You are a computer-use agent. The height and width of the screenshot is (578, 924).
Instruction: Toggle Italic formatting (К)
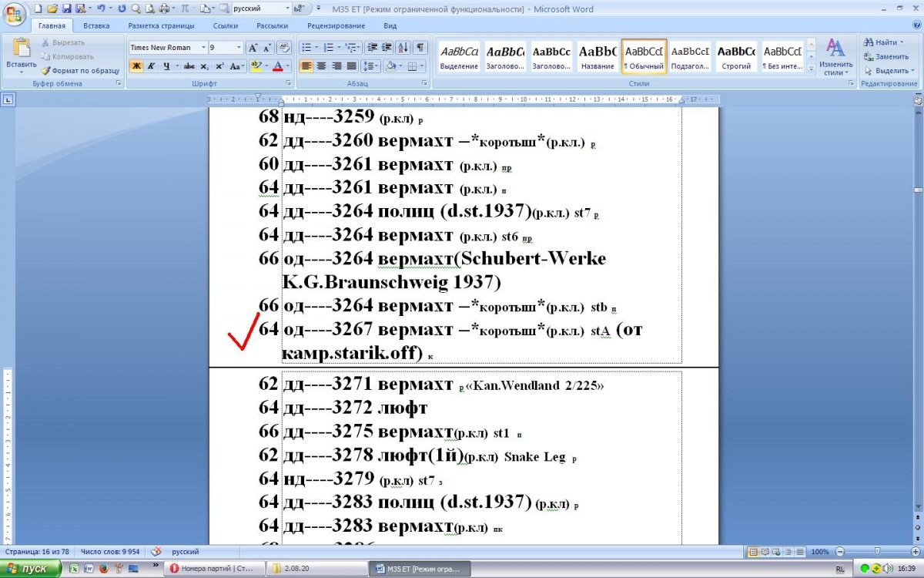[152, 66]
